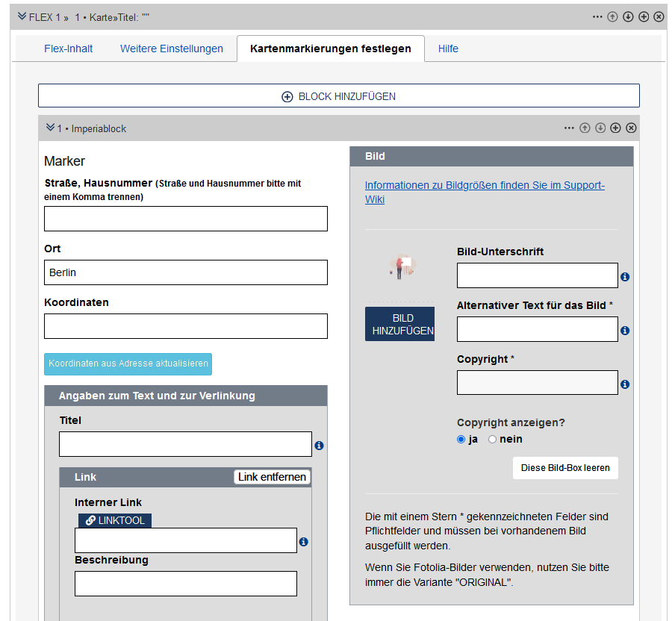Delete the Imperiablock with the circled X icon

click(x=631, y=128)
